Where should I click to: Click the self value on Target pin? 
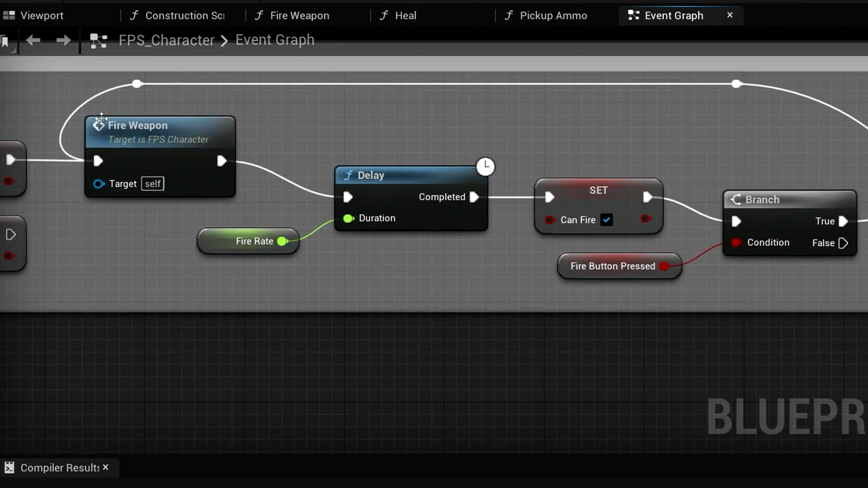153,184
